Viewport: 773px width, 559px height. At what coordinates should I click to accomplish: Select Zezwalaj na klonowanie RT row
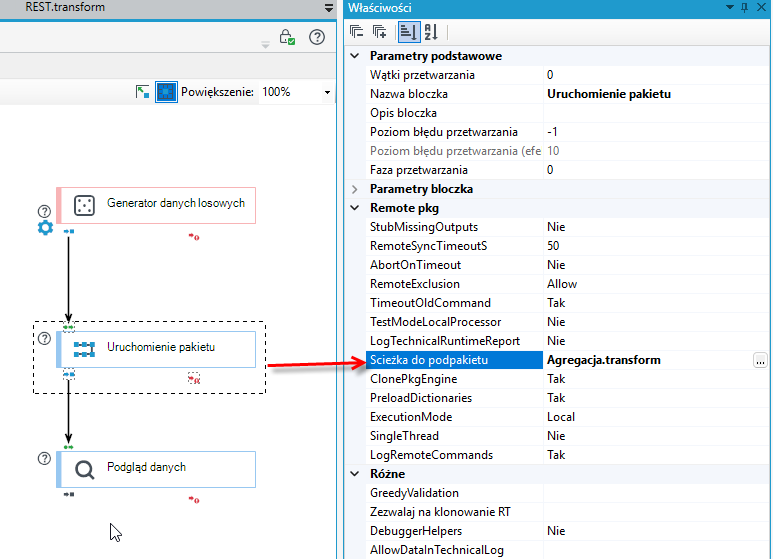pyautogui.click(x=567, y=512)
